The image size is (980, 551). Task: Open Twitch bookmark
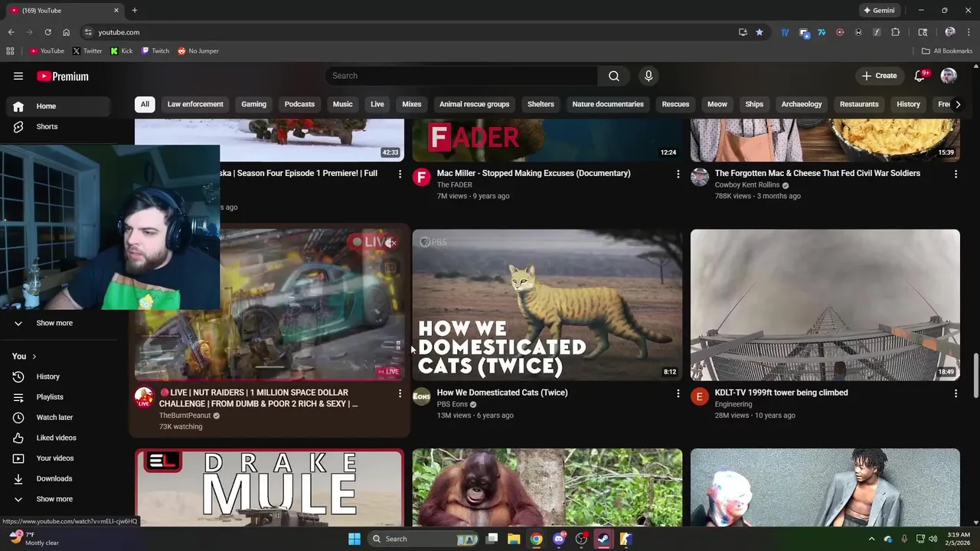(155, 51)
